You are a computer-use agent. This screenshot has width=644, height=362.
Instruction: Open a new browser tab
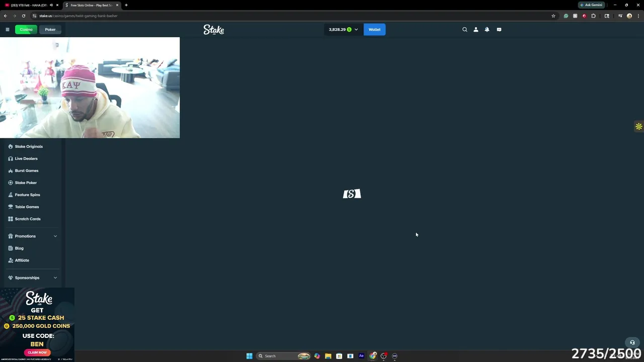[126, 5]
